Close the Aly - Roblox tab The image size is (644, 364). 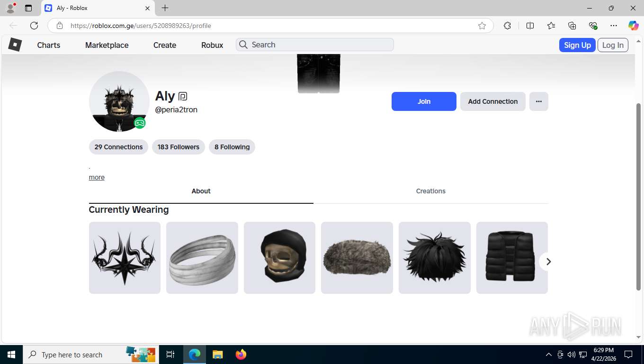147,8
